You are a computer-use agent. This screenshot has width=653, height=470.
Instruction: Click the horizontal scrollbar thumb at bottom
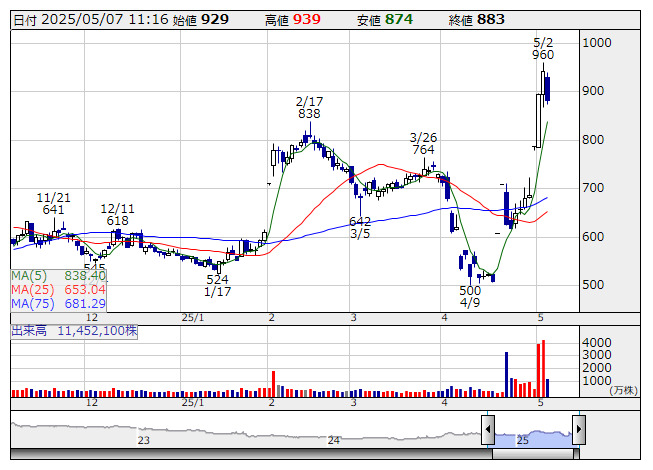point(535,454)
